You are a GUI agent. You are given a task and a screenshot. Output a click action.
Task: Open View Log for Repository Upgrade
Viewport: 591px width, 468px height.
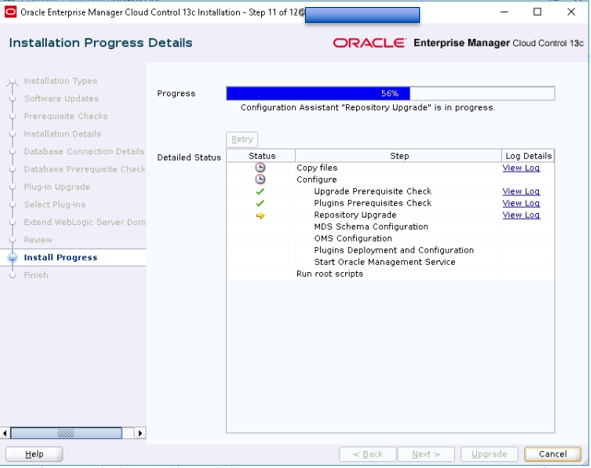(521, 215)
